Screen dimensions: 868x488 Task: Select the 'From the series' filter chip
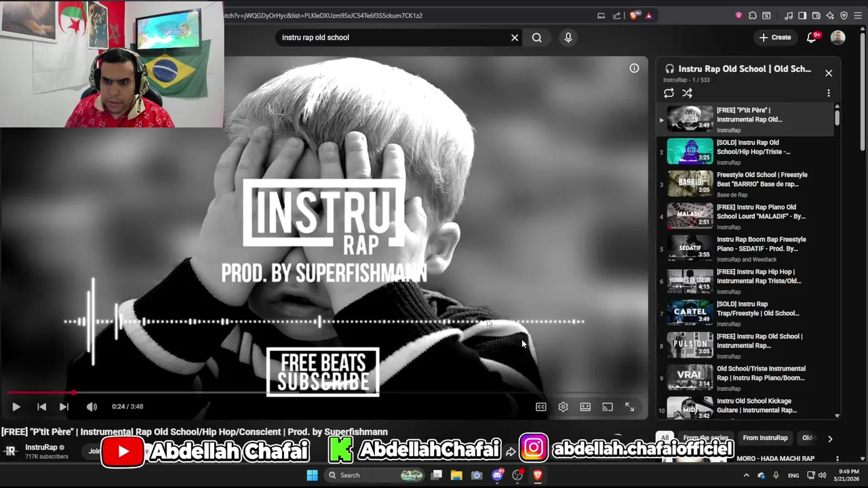(705, 438)
